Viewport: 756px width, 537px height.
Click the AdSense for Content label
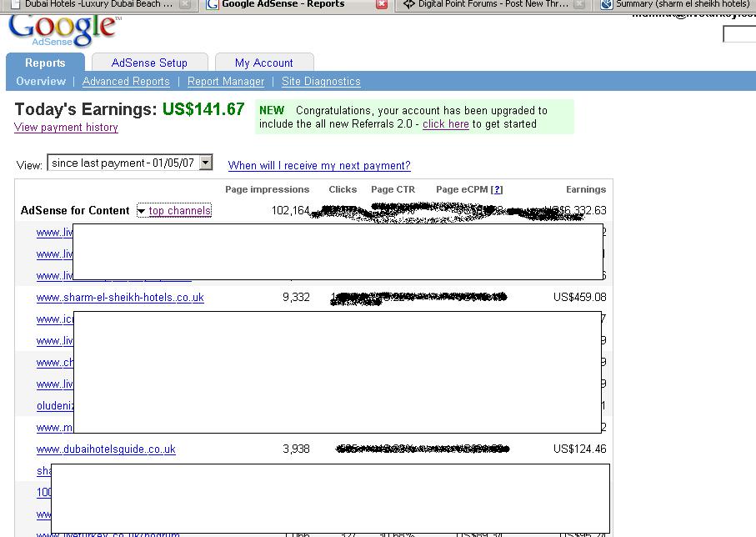[75, 210]
